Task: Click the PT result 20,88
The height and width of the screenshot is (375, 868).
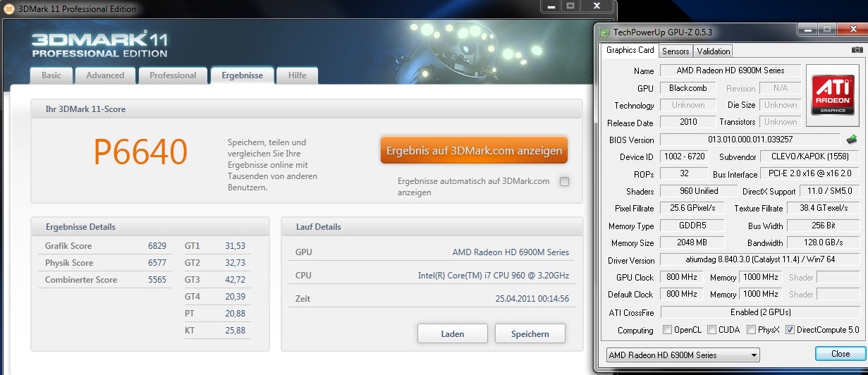Action: click(x=235, y=313)
